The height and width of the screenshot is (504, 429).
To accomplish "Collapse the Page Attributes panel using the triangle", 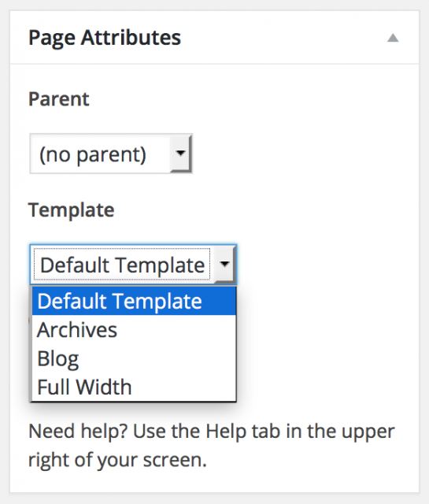I will tap(393, 38).
